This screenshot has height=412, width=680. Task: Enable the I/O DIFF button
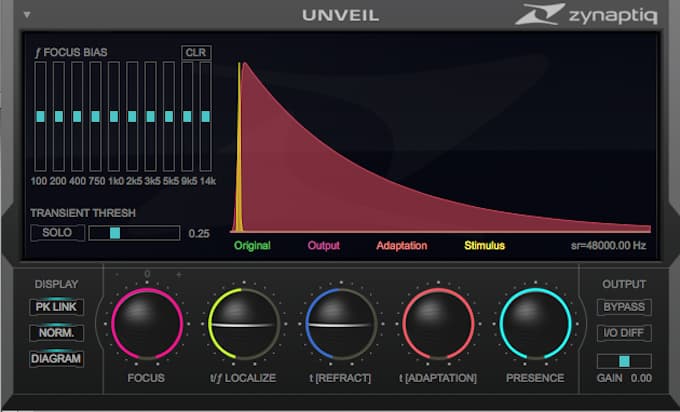click(x=624, y=333)
